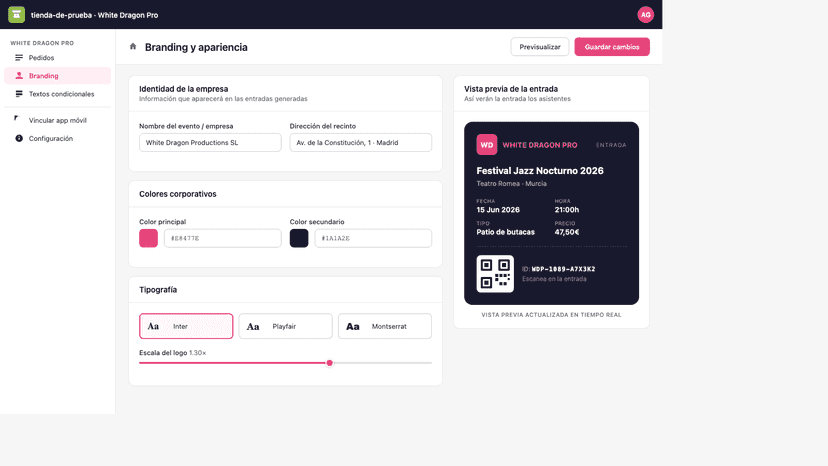This screenshot has height=466, width=828.
Task: Click the Vista previa de la entrada heading
Action: point(511,89)
